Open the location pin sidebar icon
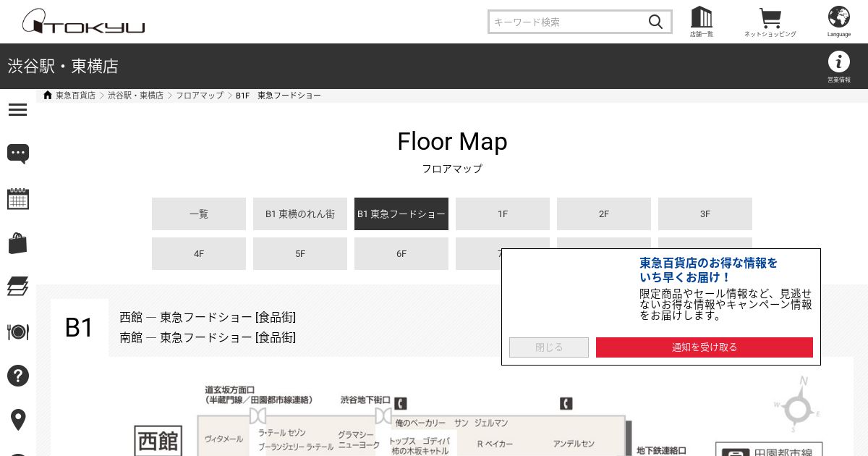This screenshot has height=456, width=868. (x=18, y=420)
